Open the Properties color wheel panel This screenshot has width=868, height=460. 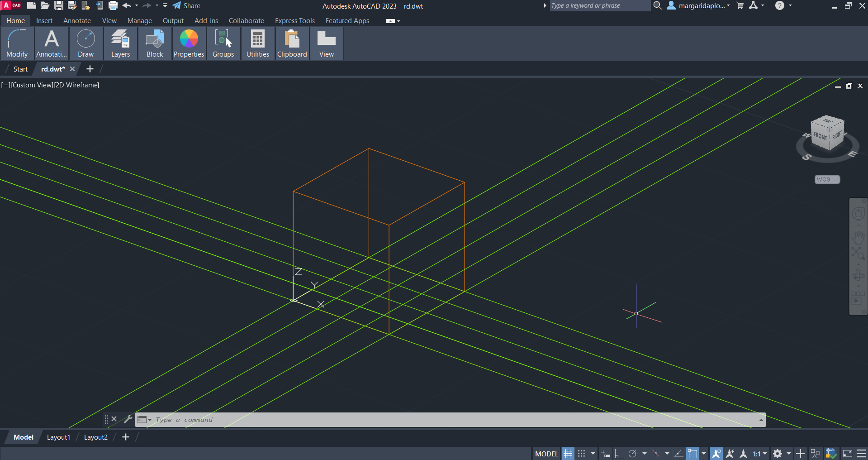[189, 43]
